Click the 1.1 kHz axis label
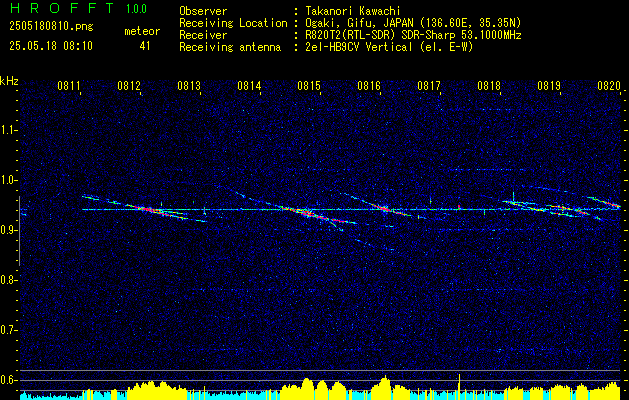Viewport: 629px width, 400px height. (x=9, y=130)
